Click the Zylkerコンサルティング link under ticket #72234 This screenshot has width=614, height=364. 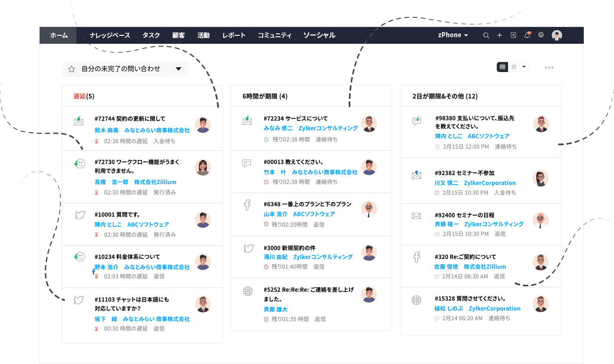click(x=328, y=128)
